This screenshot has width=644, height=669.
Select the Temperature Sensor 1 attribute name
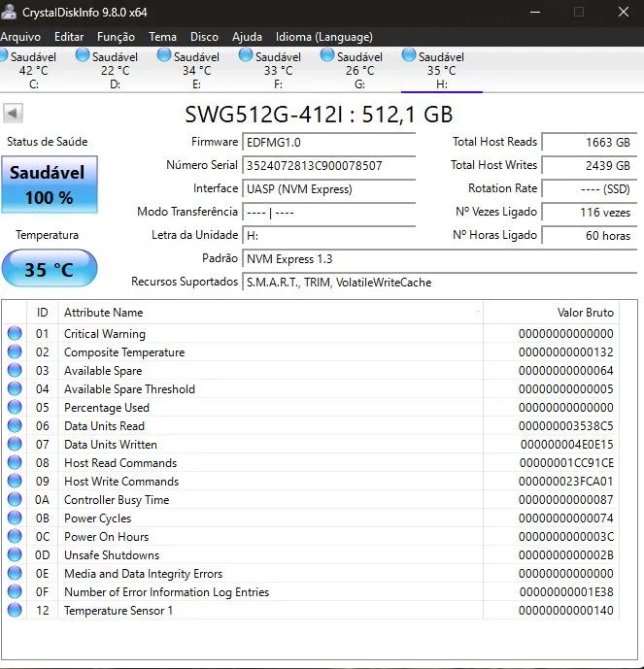(119, 611)
